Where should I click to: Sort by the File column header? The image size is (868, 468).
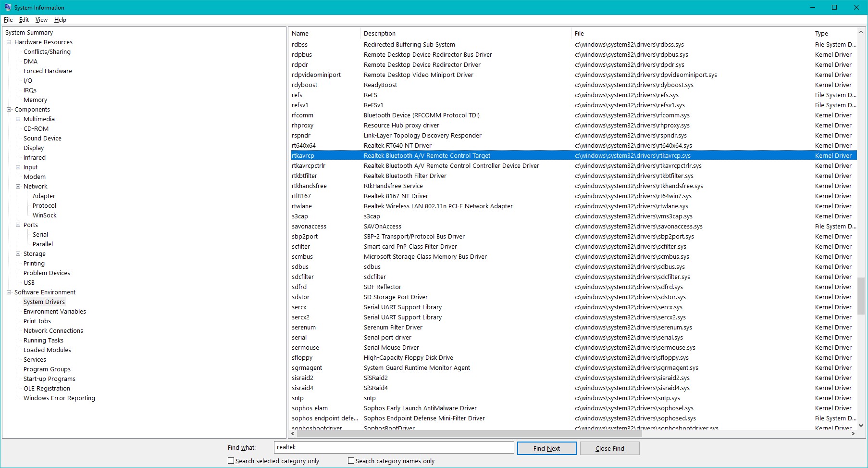(692, 34)
